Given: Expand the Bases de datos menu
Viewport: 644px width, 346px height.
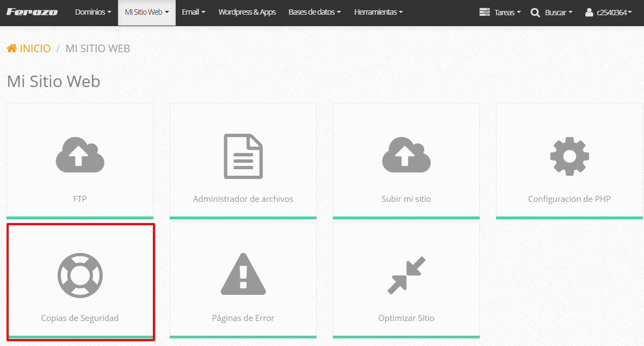Looking at the screenshot, I should [314, 13].
